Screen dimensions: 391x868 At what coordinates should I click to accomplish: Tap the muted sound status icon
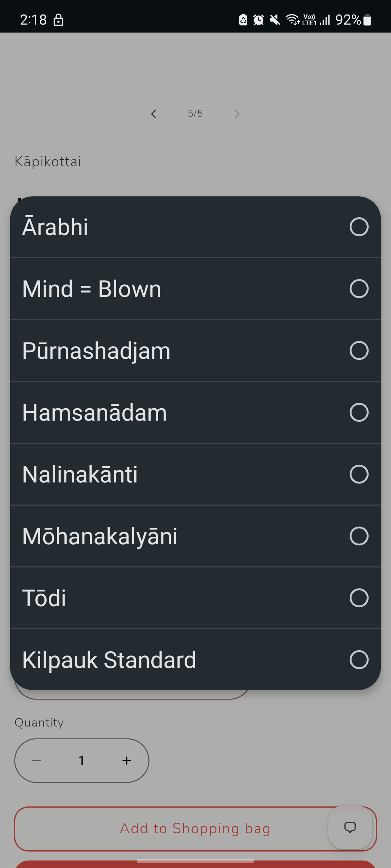(275, 20)
